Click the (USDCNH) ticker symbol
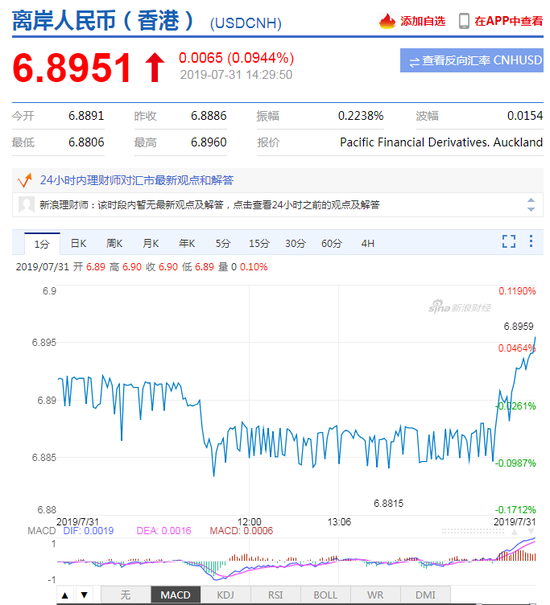This screenshot has width=550, height=605. 245,23
